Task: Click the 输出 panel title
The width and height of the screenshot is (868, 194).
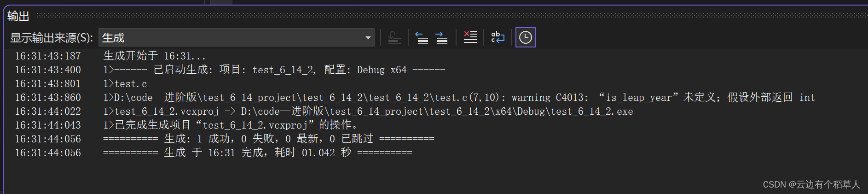Action: 18,16
